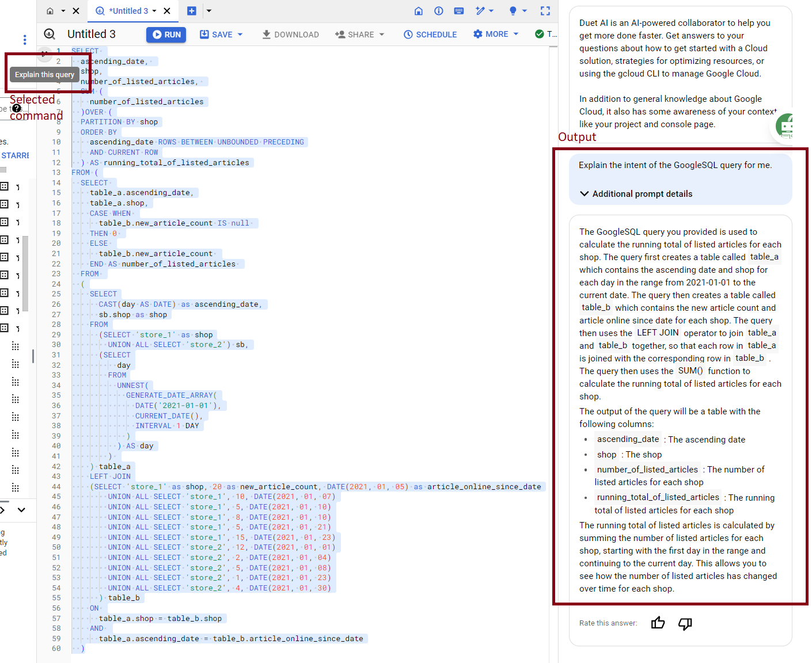
Task: Close the *Untitled 3 tab
Action: 167,11
